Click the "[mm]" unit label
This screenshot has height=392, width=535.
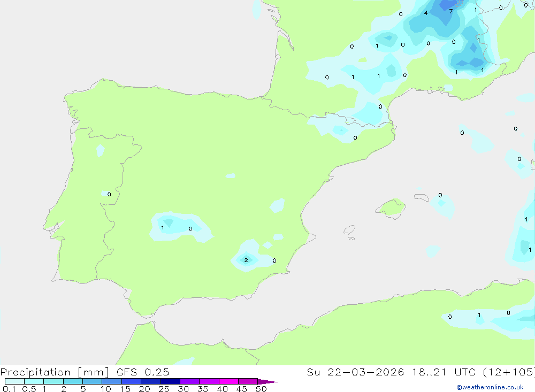pos(94,372)
